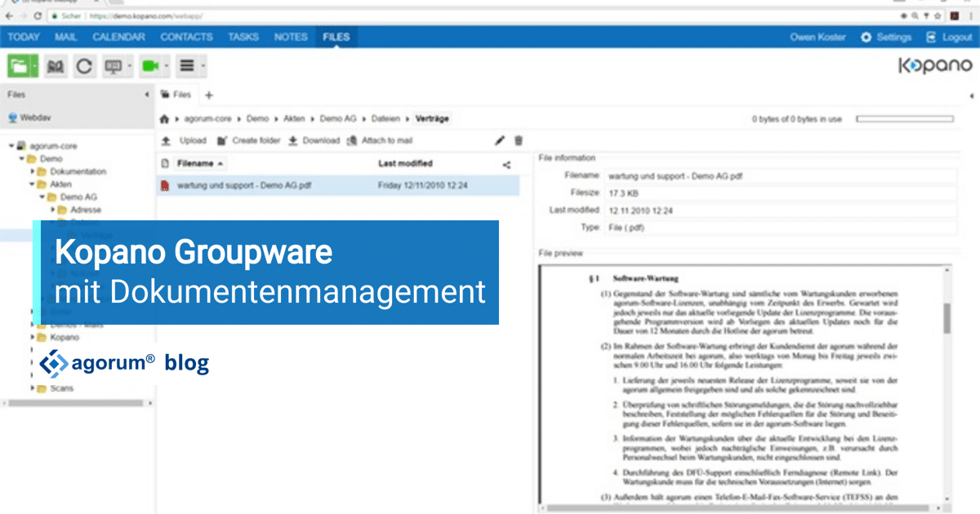Click the hamburger view-mode icon

click(x=186, y=66)
